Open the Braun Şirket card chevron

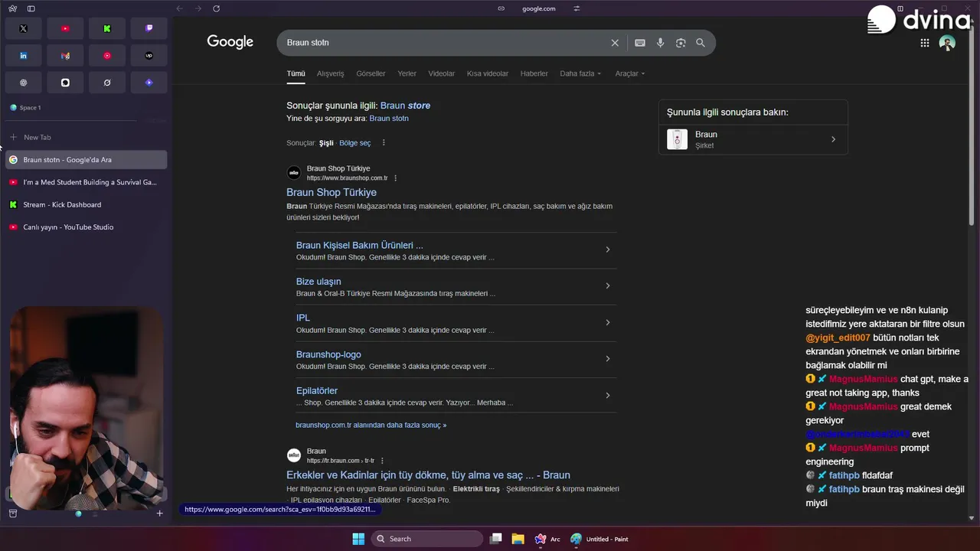point(833,139)
